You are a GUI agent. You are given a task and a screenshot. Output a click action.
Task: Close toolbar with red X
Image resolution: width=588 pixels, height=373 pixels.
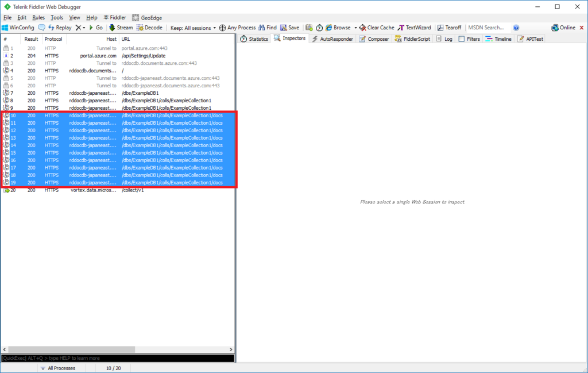click(582, 28)
